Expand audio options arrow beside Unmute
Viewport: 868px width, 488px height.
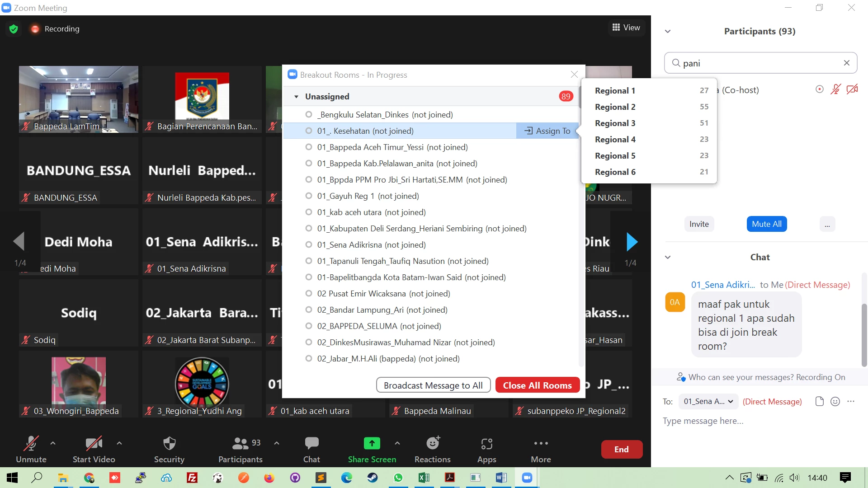[53, 443]
